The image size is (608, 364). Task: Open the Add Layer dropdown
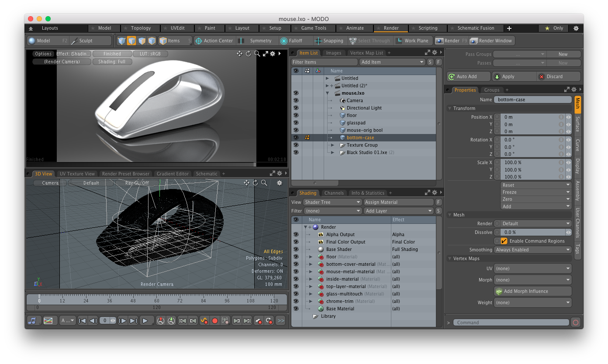tap(399, 211)
